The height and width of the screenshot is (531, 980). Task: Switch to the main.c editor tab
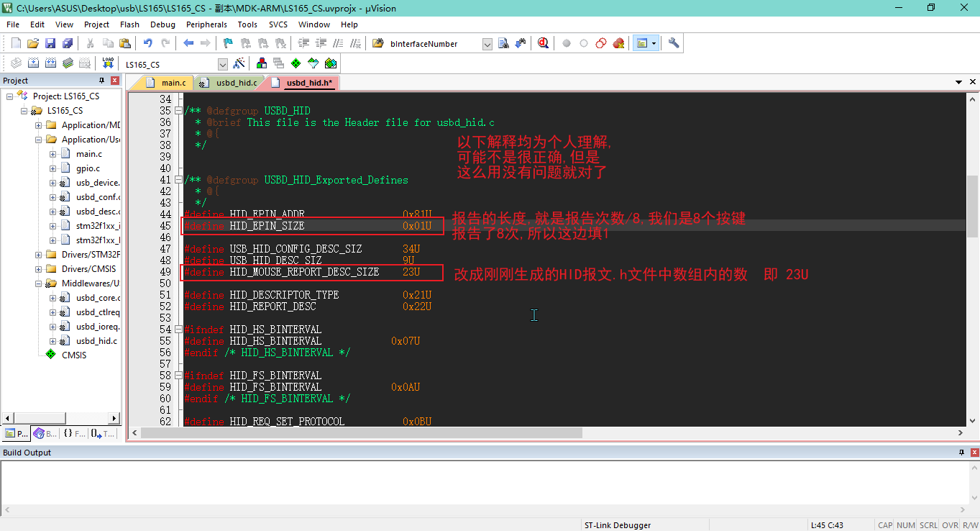[x=167, y=83]
